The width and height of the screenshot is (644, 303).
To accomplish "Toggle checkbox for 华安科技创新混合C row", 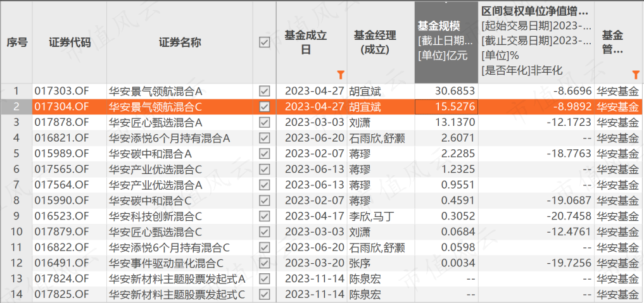I will tap(265, 216).
